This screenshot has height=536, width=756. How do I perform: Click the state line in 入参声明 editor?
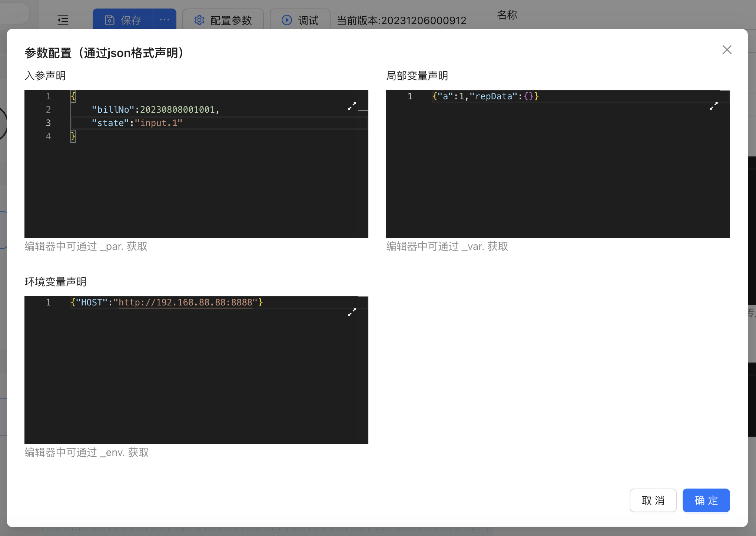click(137, 123)
